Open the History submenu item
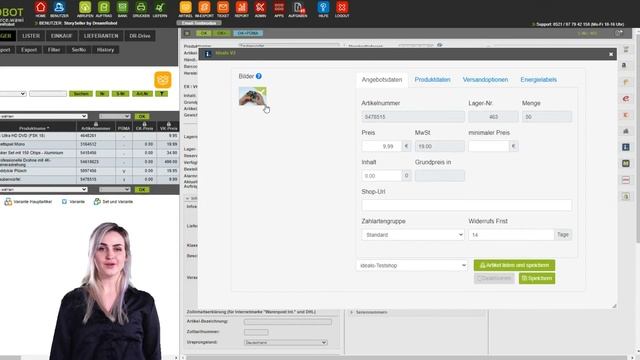 pyautogui.click(x=105, y=50)
